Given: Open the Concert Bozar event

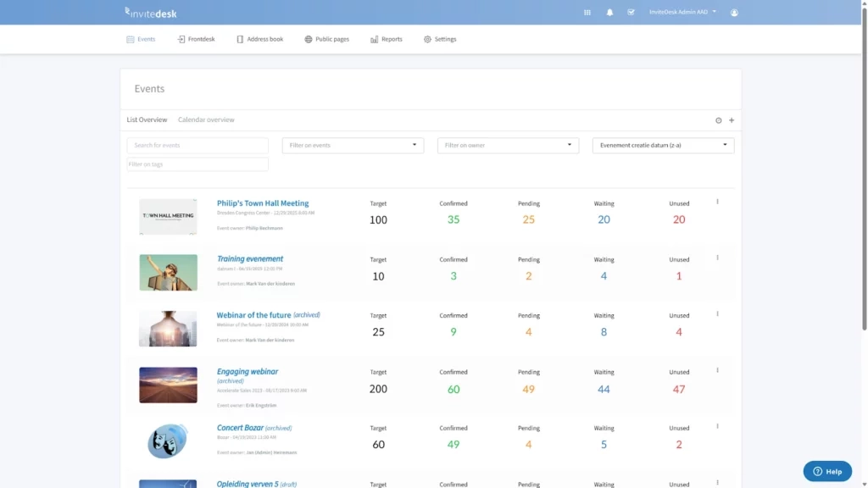Looking at the screenshot, I should tap(240, 428).
